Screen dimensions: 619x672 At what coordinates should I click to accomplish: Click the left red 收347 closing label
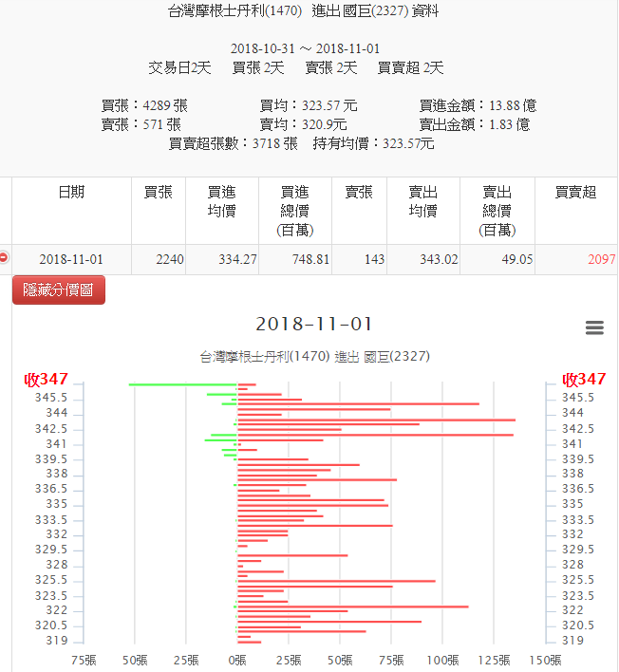[47, 380]
